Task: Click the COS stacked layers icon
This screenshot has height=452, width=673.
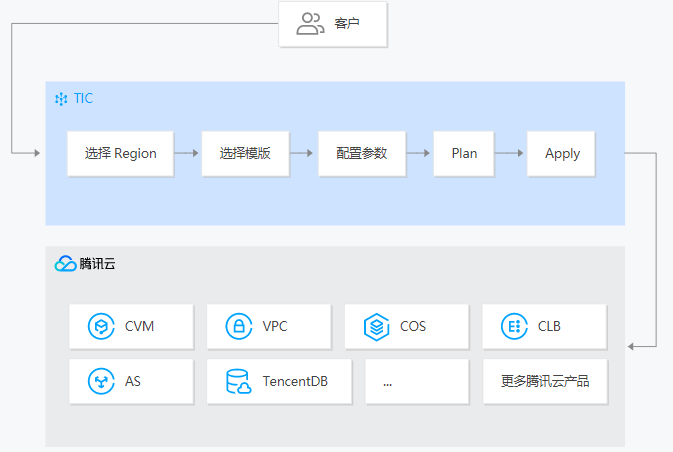Action: pyautogui.click(x=376, y=327)
